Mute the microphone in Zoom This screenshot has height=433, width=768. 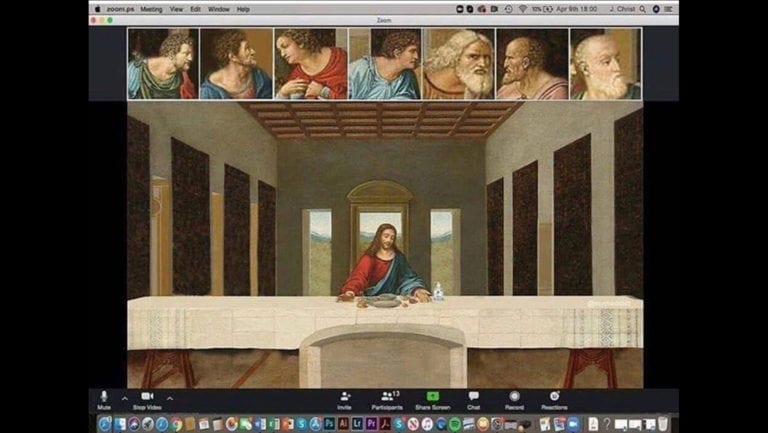[104, 400]
